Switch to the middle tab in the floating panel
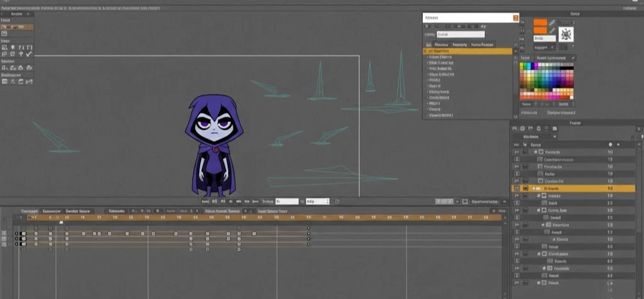The height and width of the screenshot is (299, 644). tap(459, 45)
